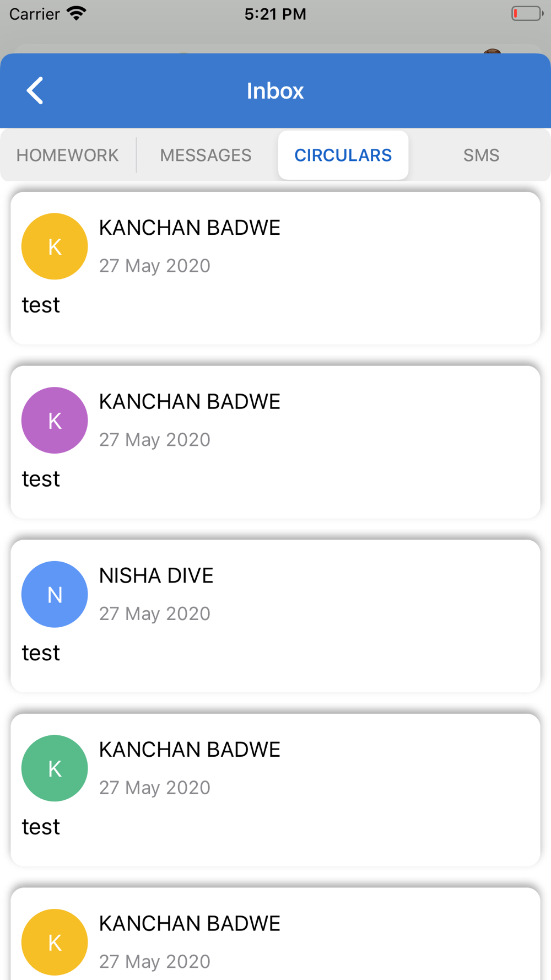
Task: Tap the blue N avatar icon
Action: point(55,594)
